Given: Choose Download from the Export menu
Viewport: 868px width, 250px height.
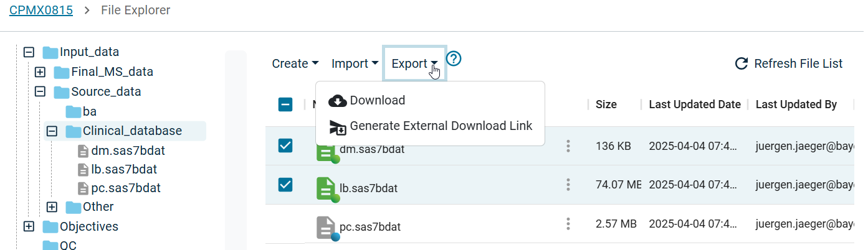Looking at the screenshot, I should pyautogui.click(x=377, y=101).
